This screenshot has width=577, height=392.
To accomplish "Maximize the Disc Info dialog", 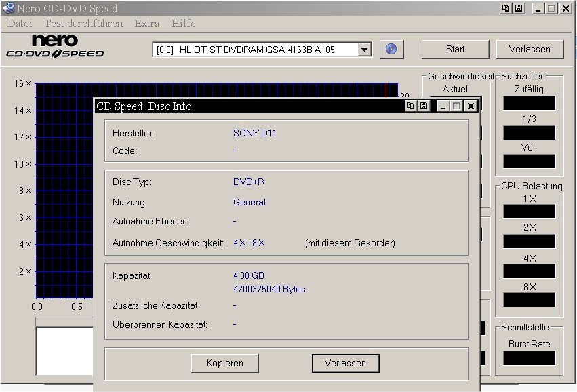I will pyautogui.click(x=456, y=106).
